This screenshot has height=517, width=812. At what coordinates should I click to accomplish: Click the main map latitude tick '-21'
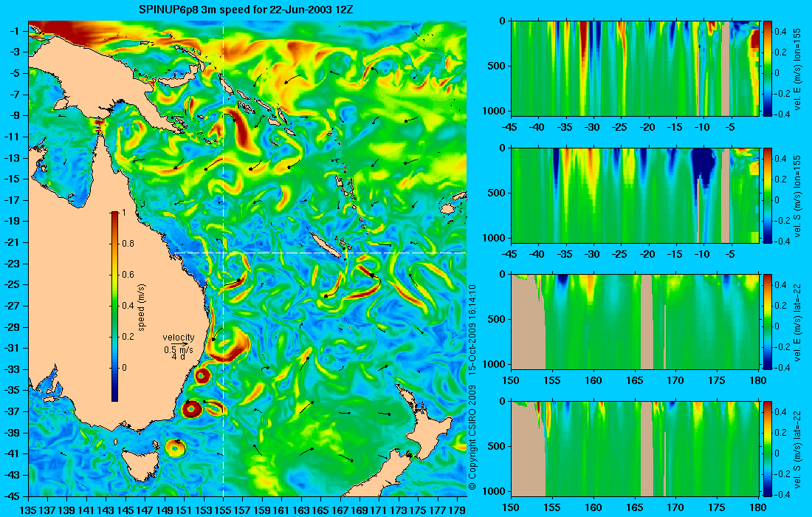point(13,242)
